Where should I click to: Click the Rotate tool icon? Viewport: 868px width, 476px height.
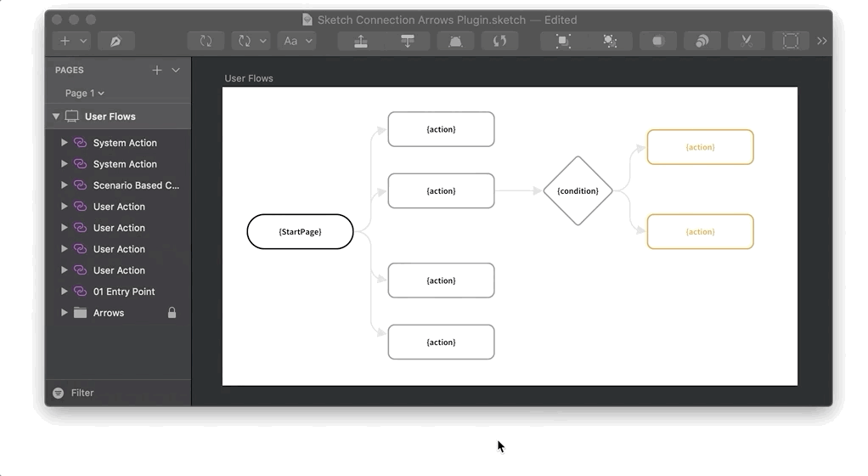click(x=500, y=41)
